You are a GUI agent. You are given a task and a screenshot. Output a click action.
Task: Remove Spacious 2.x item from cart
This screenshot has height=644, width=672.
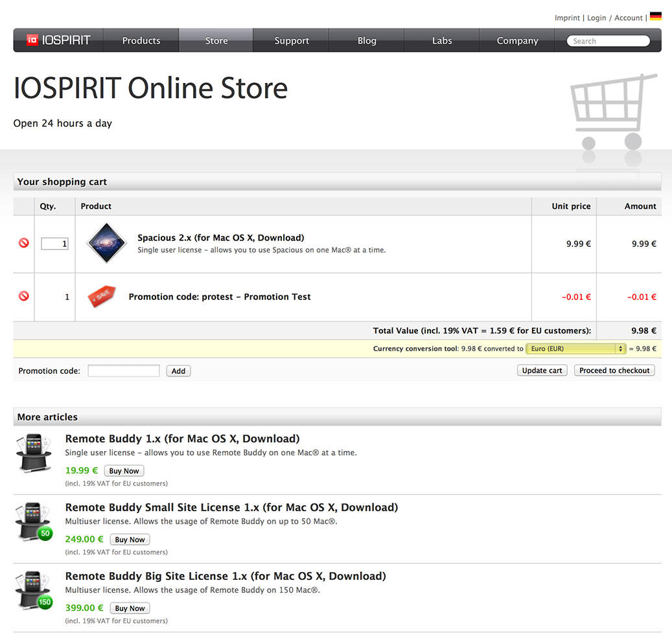click(x=24, y=243)
